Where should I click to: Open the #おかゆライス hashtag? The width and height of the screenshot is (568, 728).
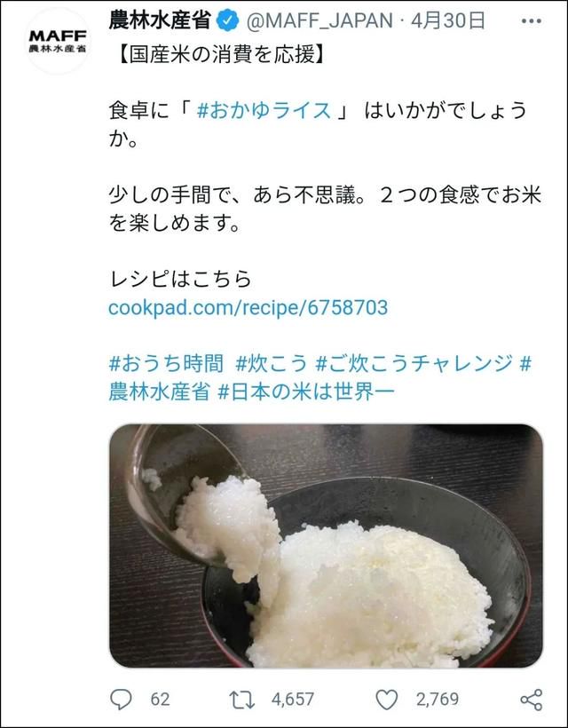[264, 112]
